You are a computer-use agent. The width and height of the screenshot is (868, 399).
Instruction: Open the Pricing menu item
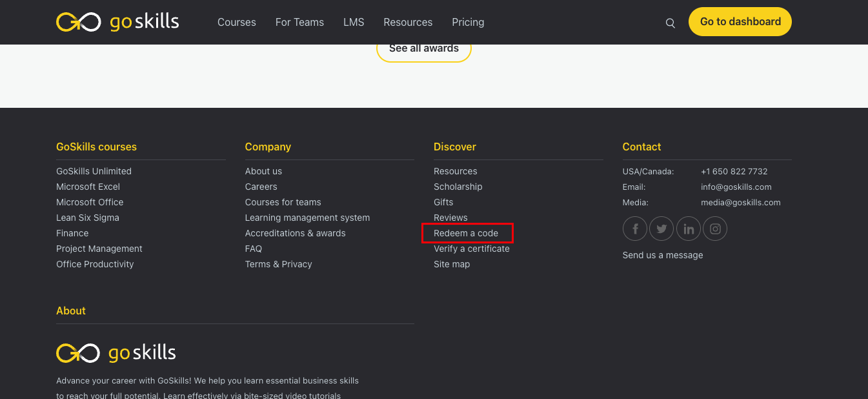pyautogui.click(x=468, y=22)
